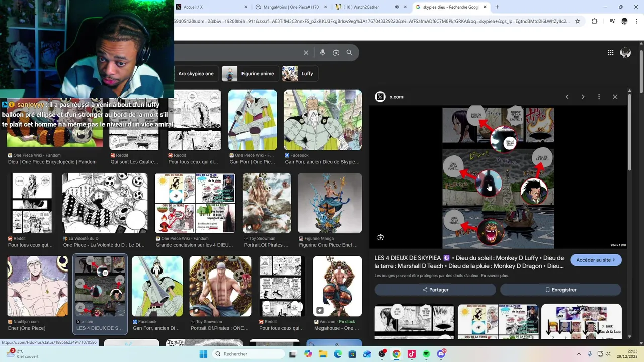Open volume control in system tray

click(x=608, y=354)
